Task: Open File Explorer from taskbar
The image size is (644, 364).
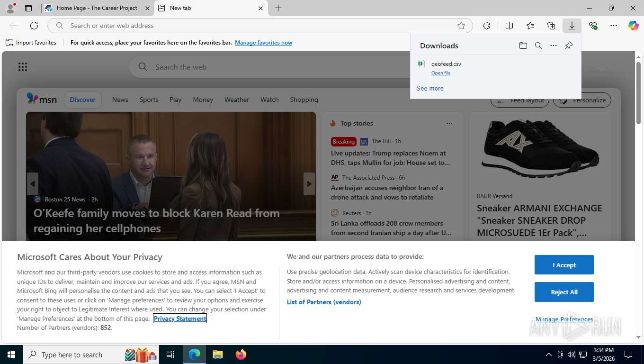Action: (217, 355)
